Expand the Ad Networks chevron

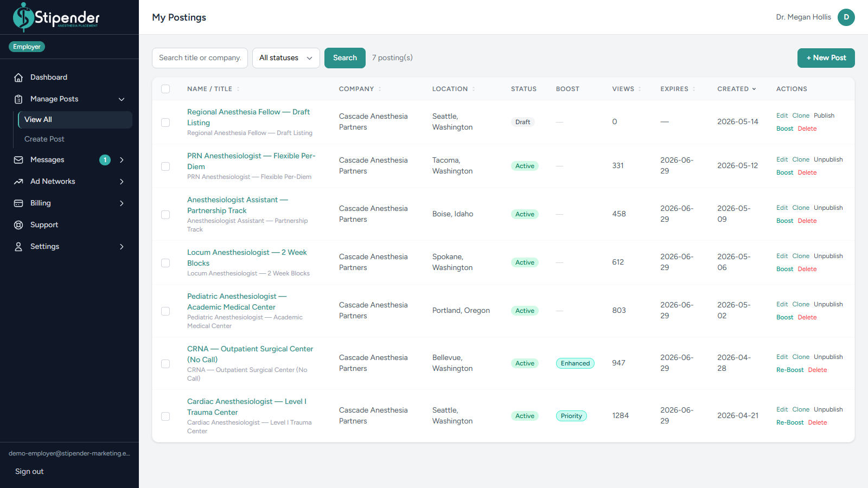pos(122,182)
